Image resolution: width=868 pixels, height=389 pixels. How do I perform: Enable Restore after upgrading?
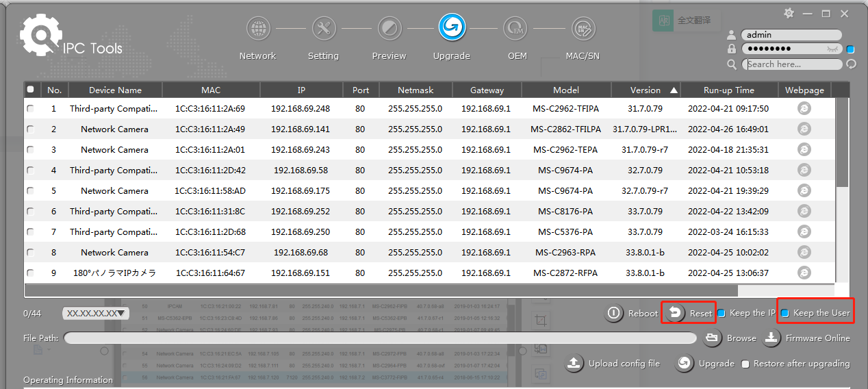(745, 364)
